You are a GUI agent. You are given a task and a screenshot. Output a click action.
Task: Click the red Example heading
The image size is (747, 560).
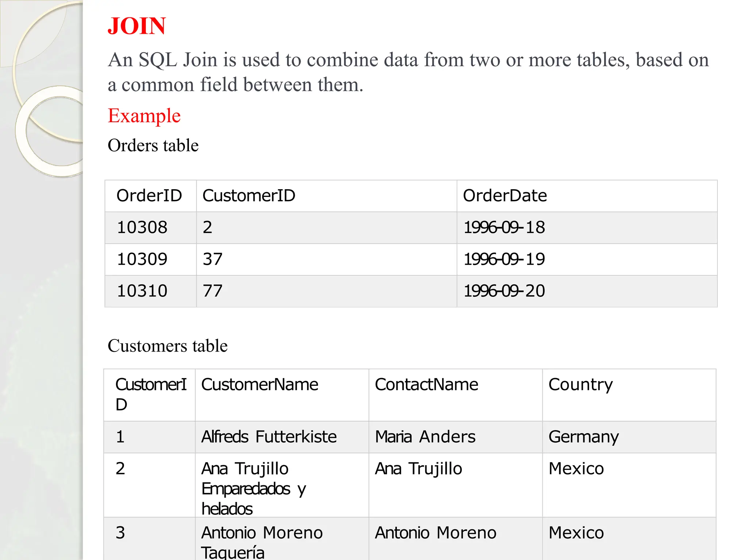[x=144, y=116]
